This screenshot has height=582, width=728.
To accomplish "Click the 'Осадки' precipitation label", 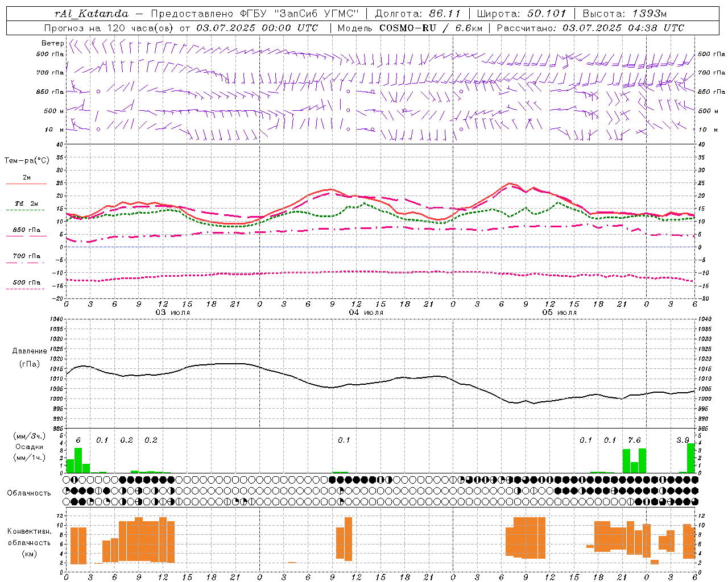I will point(29,447).
